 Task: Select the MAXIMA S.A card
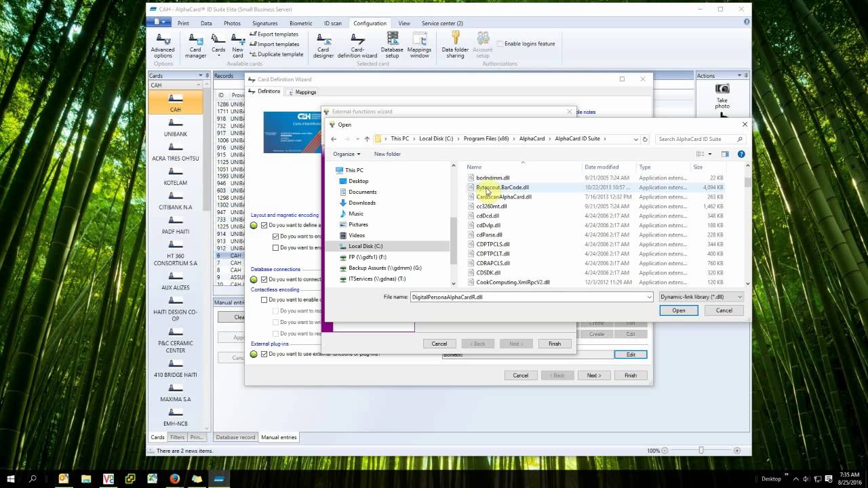176,393
